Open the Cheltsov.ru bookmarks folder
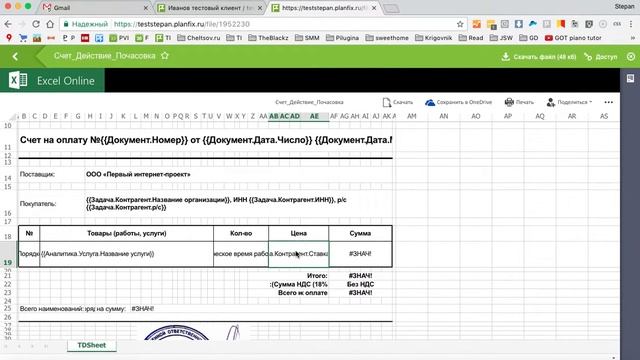 tap(199, 38)
